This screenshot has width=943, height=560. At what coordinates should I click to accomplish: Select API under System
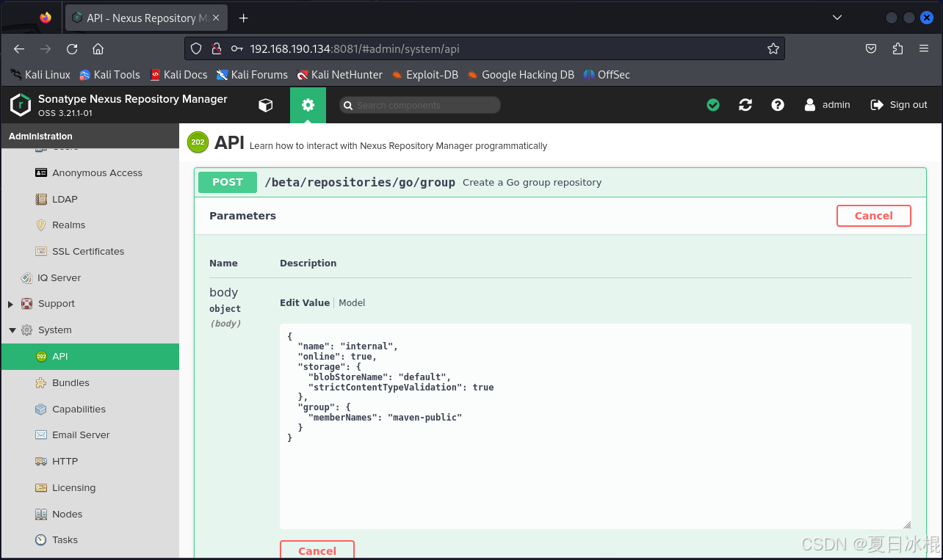90,356
